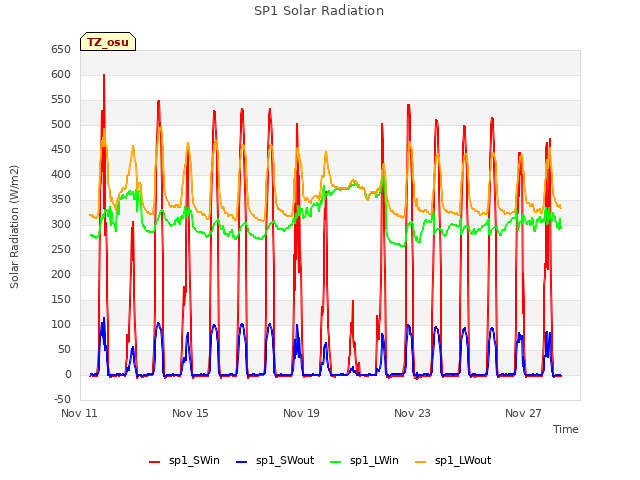Toggle the sp1_SWin legend entry
640x480 pixels.
point(184,461)
